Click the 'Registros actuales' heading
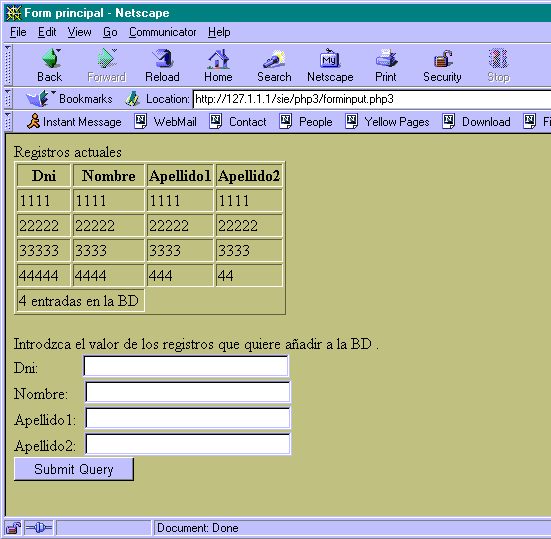Viewport: 551px width, 539px height. [x=68, y=152]
